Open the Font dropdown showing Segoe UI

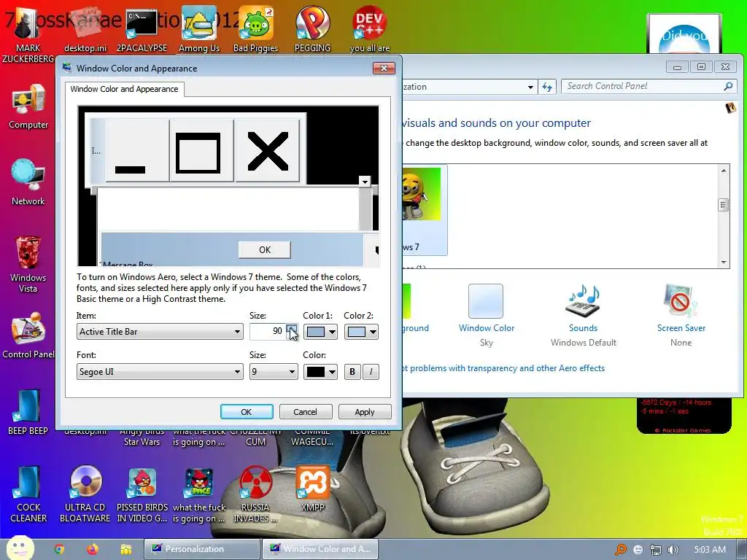pyautogui.click(x=160, y=371)
